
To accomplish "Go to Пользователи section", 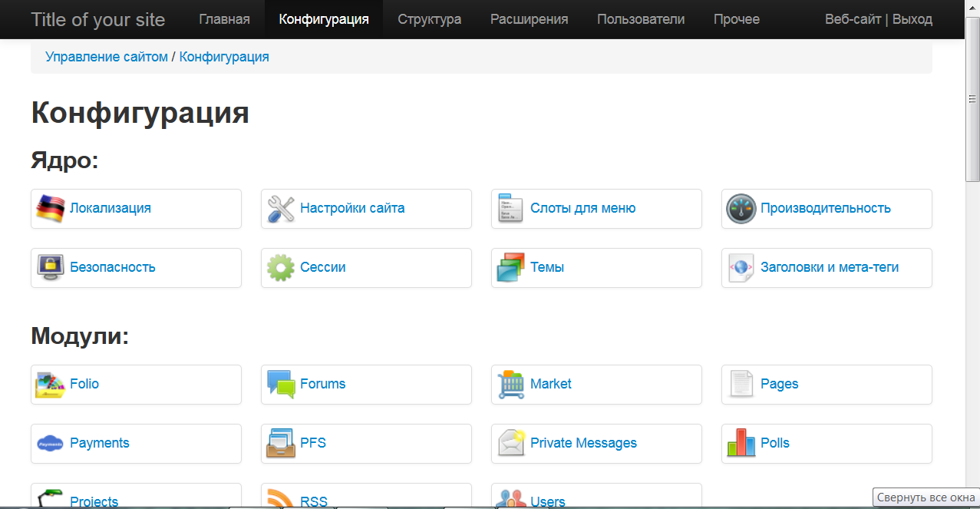I will coord(641,19).
